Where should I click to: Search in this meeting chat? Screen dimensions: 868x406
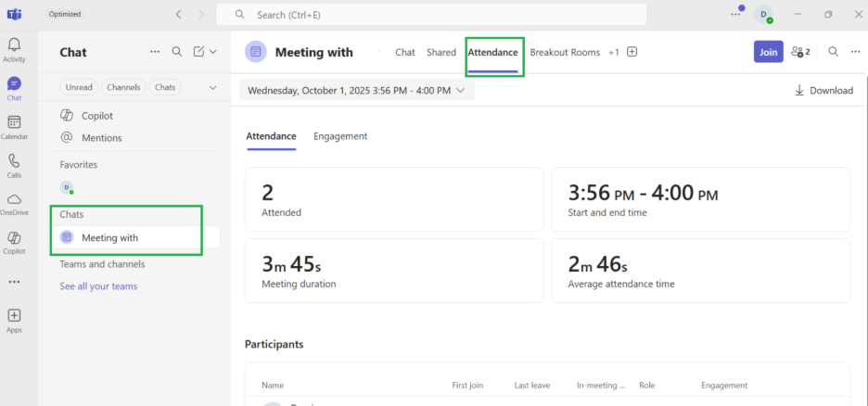pos(833,52)
